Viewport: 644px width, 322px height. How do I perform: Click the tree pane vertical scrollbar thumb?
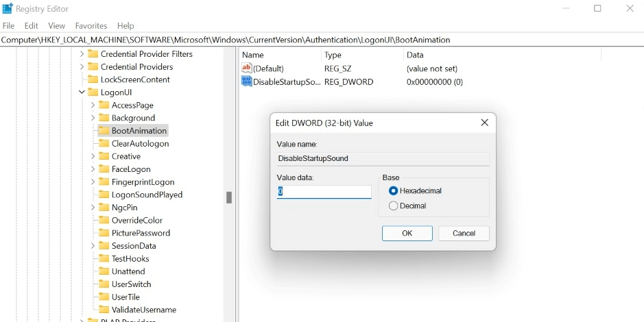click(x=229, y=197)
